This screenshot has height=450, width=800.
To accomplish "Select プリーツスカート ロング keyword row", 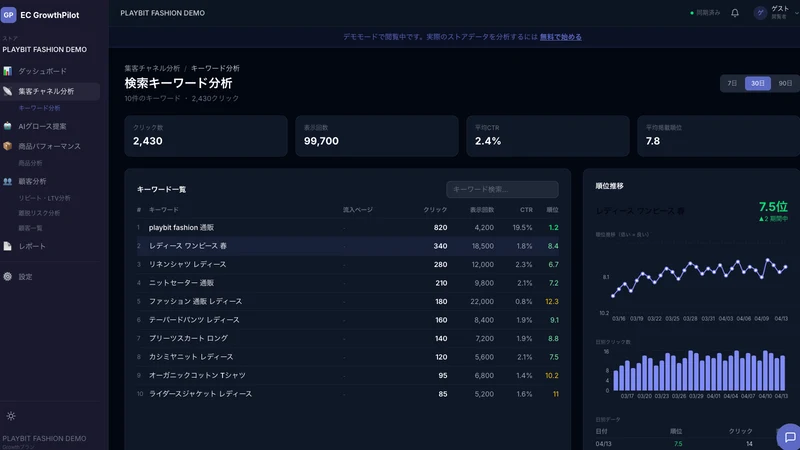I will tap(347, 338).
